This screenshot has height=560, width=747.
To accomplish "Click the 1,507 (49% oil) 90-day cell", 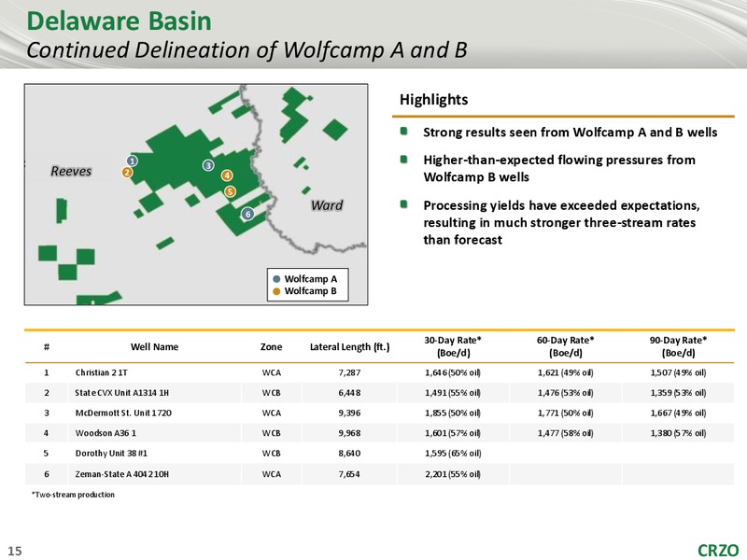I will tap(679, 372).
